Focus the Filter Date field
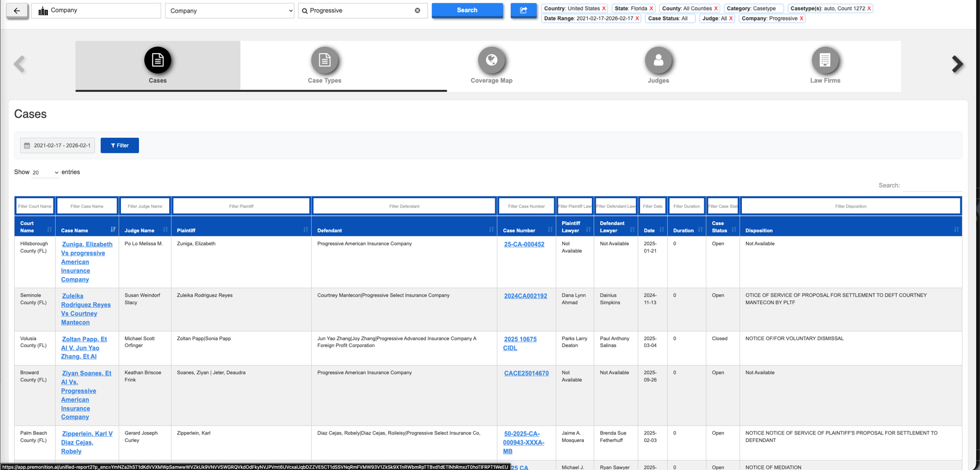The width and height of the screenshot is (980, 470). point(653,206)
